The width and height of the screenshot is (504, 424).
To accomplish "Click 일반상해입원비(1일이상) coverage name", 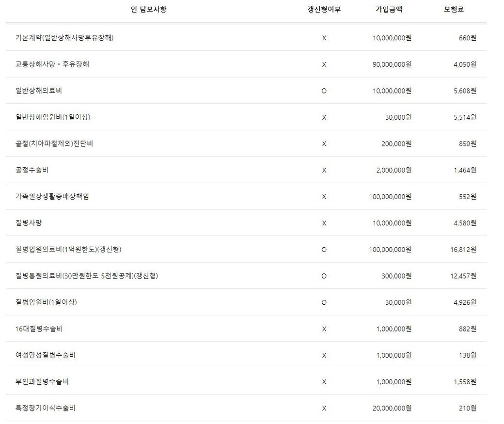I will pos(53,117).
